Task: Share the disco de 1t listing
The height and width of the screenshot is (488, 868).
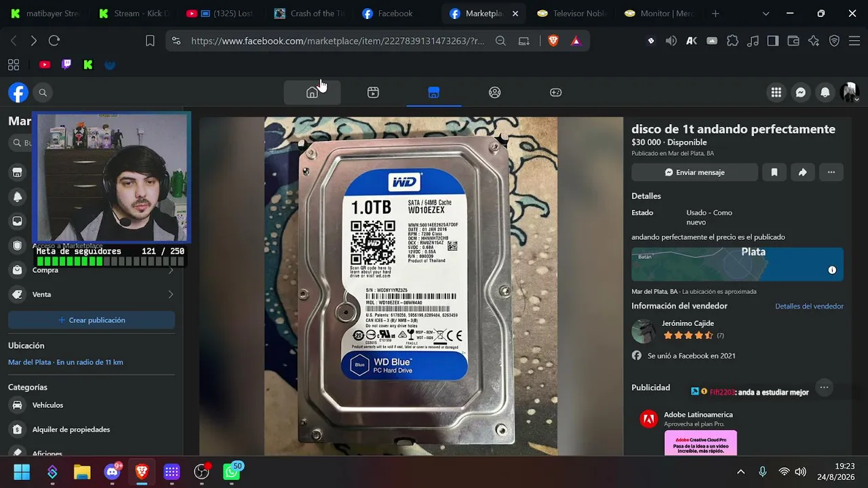Action: (x=803, y=172)
